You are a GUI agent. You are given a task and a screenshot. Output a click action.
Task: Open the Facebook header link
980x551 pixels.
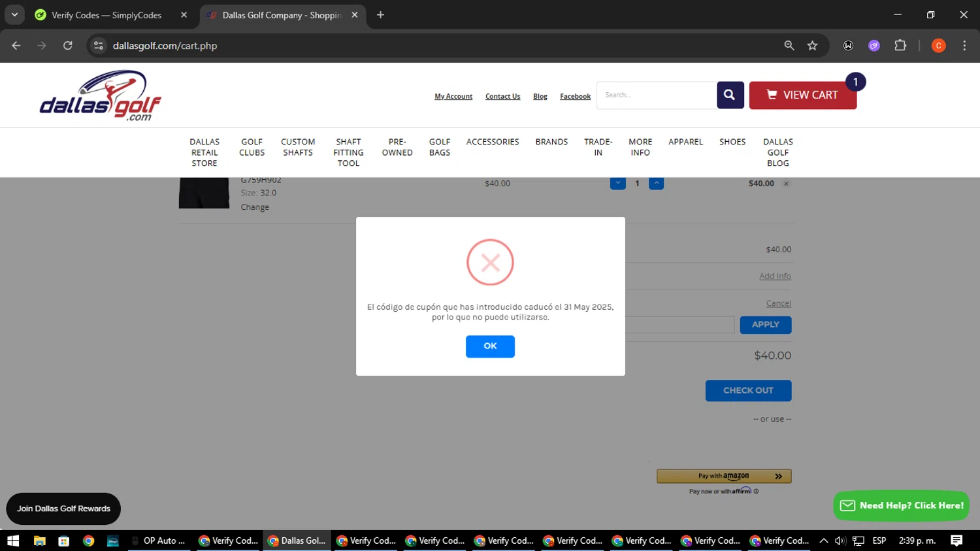point(575,97)
